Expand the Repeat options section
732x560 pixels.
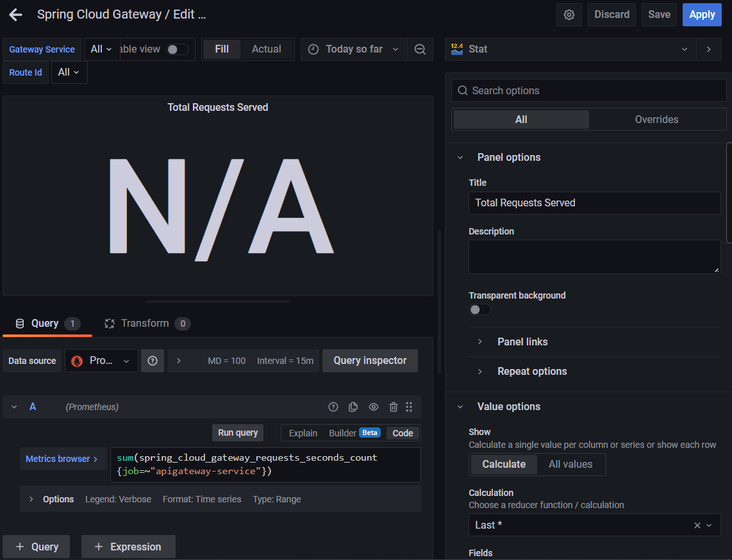coord(480,372)
